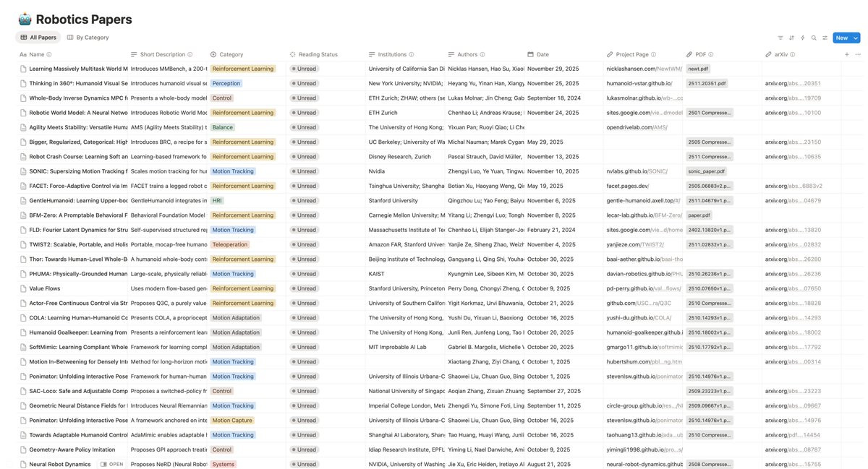Click page icon of Neural Robot Dynamics row
This screenshot has height=469, width=868.
click(x=23, y=464)
